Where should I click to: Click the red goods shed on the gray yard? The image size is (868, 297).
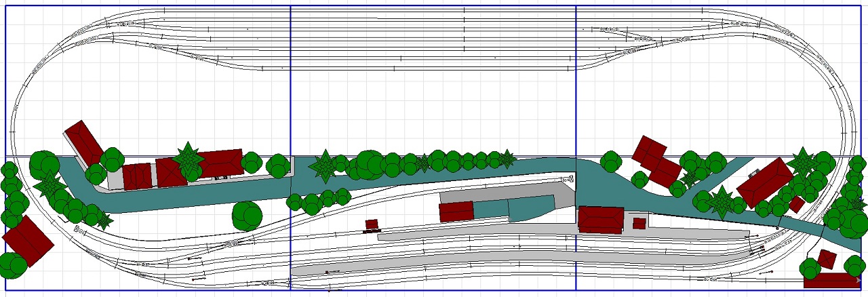point(456,211)
